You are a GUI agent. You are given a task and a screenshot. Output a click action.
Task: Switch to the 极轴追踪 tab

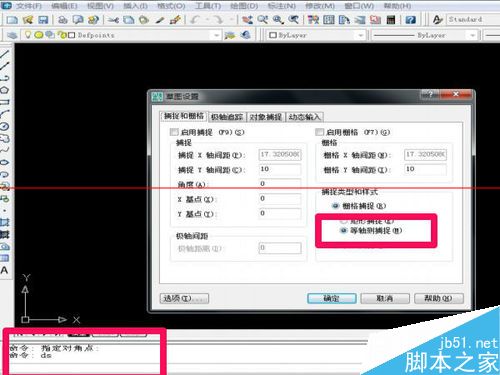(x=227, y=117)
